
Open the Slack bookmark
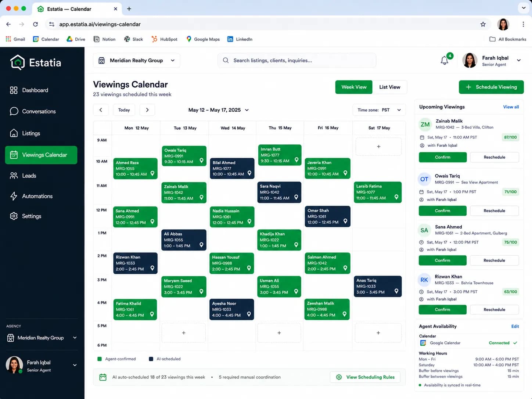pyautogui.click(x=134, y=39)
